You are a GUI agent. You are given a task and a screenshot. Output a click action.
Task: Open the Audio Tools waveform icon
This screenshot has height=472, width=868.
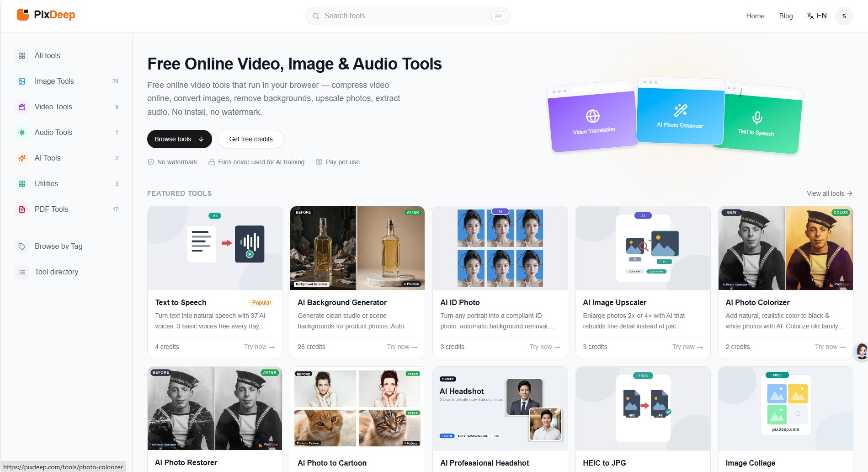(x=22, y=133)
